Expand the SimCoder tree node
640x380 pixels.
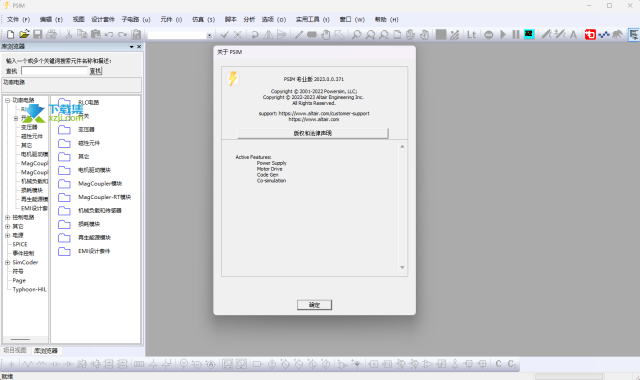(x=7, y=262)
